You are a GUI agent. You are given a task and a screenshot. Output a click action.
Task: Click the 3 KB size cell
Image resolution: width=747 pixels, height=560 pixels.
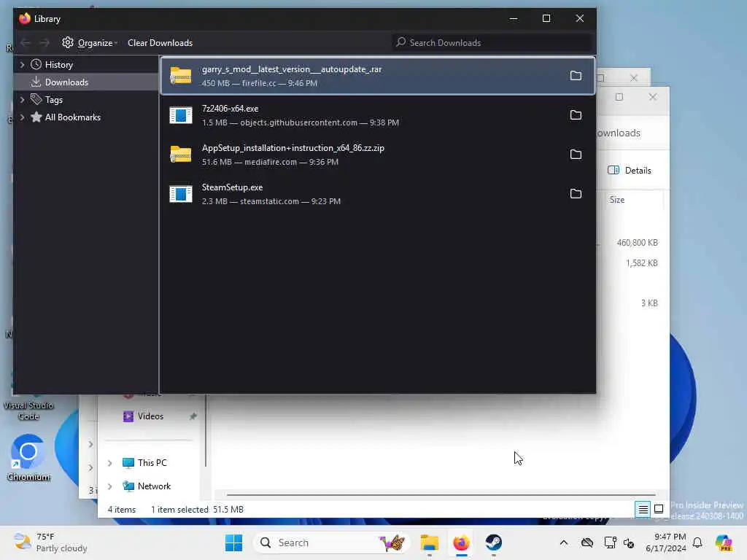[649, 303]
